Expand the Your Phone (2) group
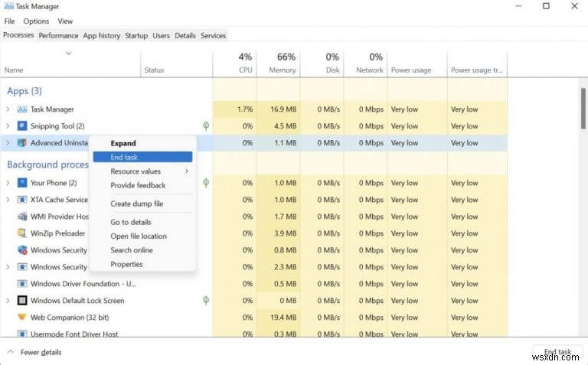The height and width of the screenshot is (365, 588). pyautogui.click(x=8, y=183)
